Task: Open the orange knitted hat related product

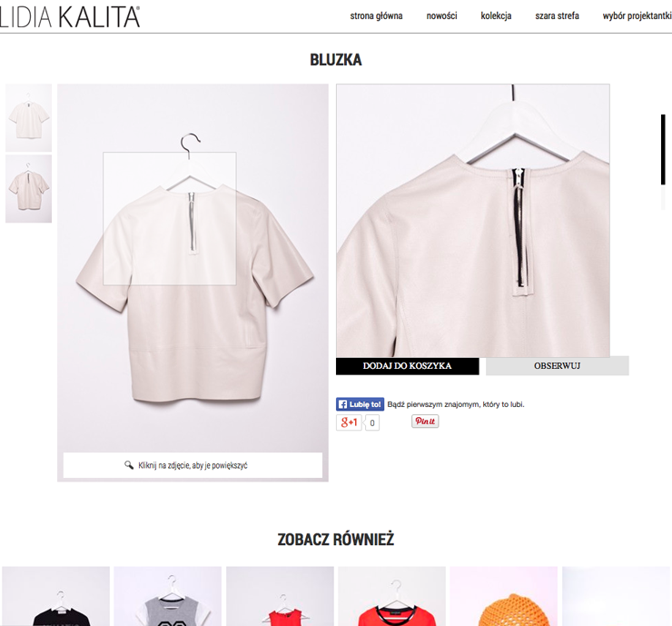Action: coord(504,596)
